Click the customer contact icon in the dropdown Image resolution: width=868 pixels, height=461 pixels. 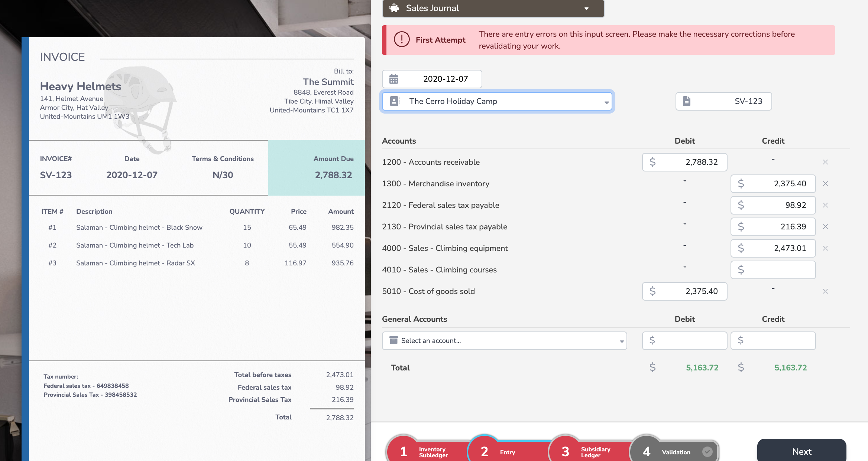pos(394,101)
